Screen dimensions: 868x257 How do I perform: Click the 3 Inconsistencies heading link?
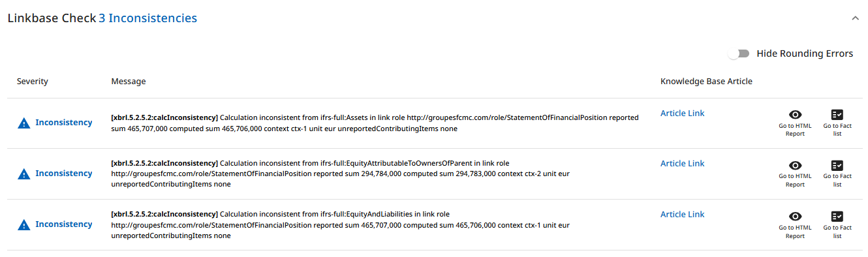pos(147,18)
